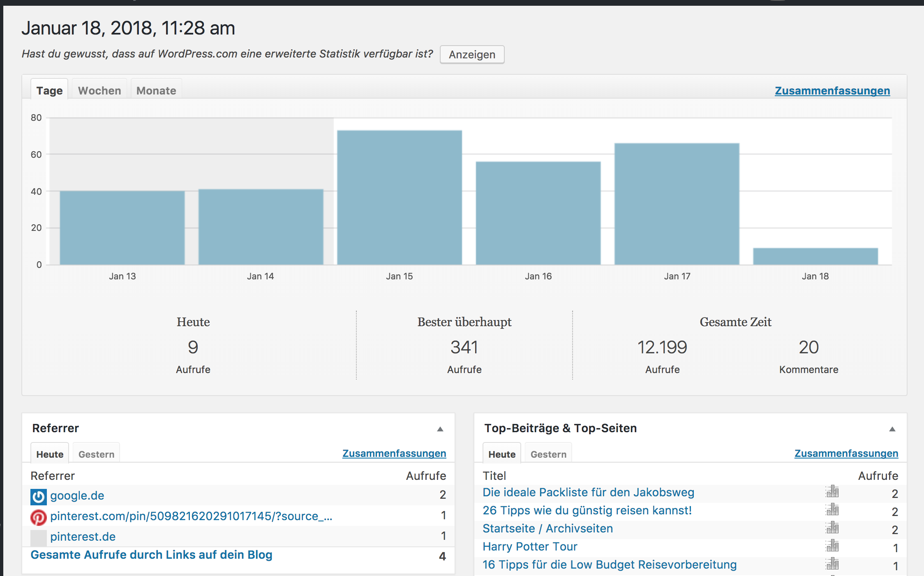Click stats icon next to 26 Tipps post
Image resolution: width=924 pixels, height=576 pixels.
[832, 509]
